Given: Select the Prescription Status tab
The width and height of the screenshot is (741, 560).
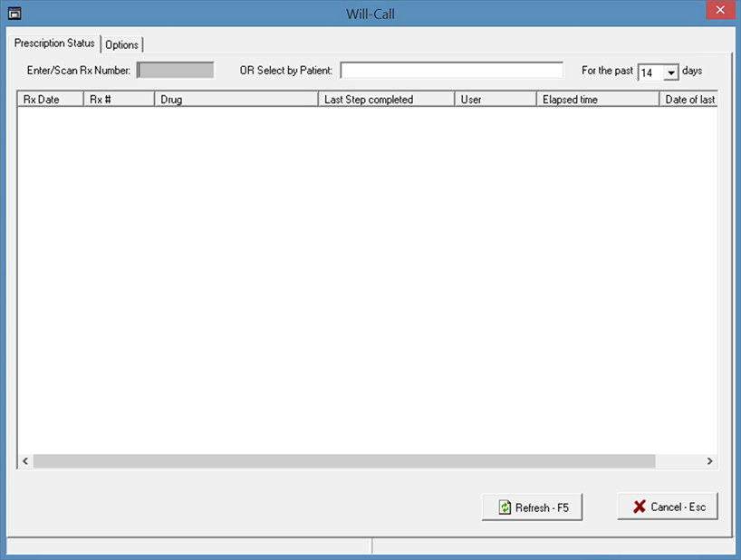Looking at the screenshot, I should 54,43.
